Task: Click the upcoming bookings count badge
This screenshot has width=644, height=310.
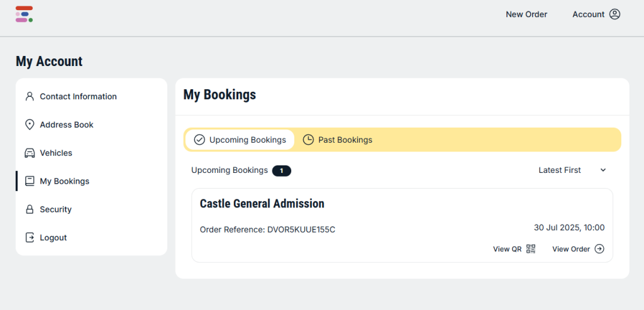Action: [x=281, y=170]
